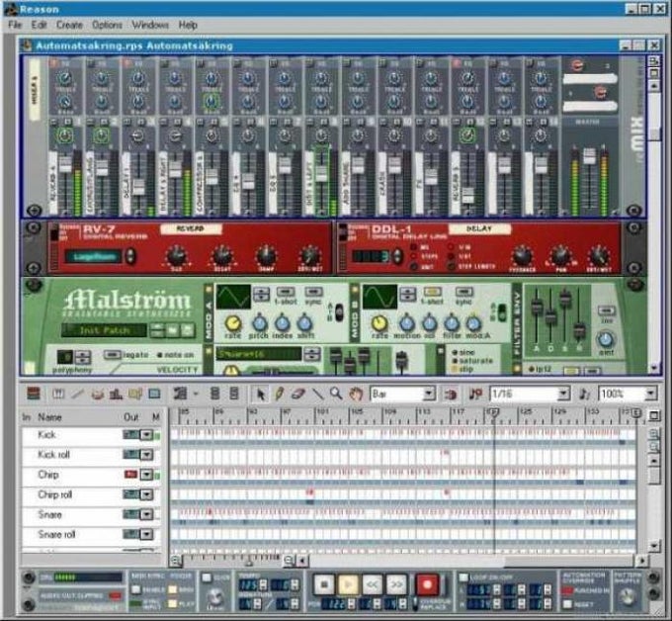Open the Options menu
The image size is (672, 621).
pyautogui.click(x=107, y=25)
